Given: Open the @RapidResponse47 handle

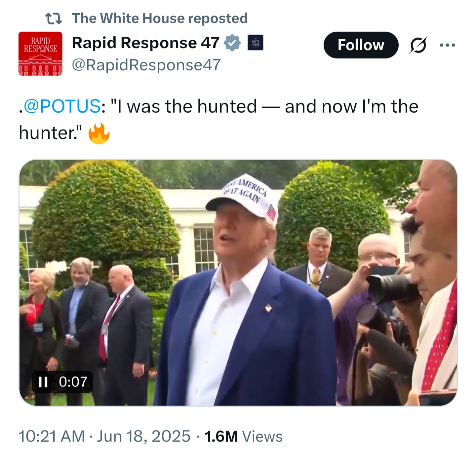Looking at the screenshot, I should coord(146,65).
